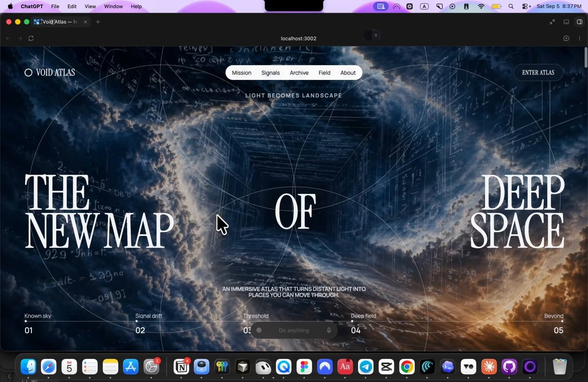
Task: Click the microphone icon in Do anything bar
Action: (329, 331)
